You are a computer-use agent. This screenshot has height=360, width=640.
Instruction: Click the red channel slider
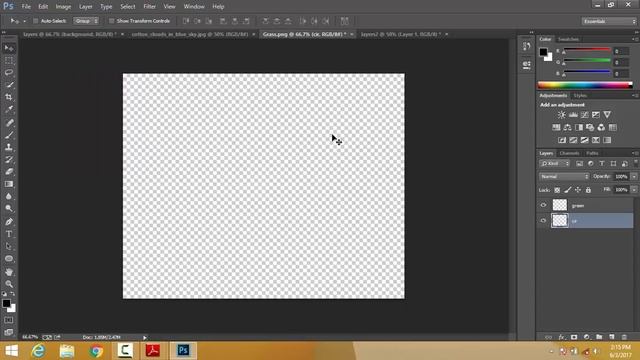click(587, 50)
